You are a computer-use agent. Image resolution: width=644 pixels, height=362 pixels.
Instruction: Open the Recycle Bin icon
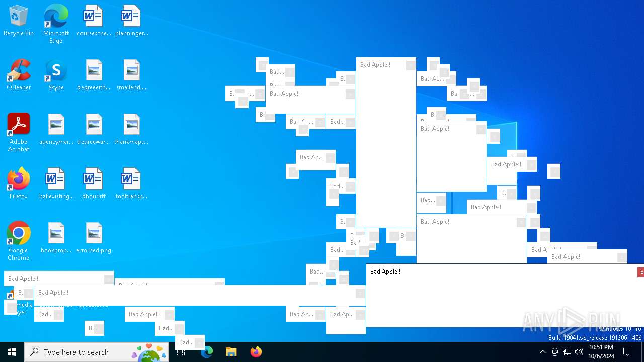(19, 21)
